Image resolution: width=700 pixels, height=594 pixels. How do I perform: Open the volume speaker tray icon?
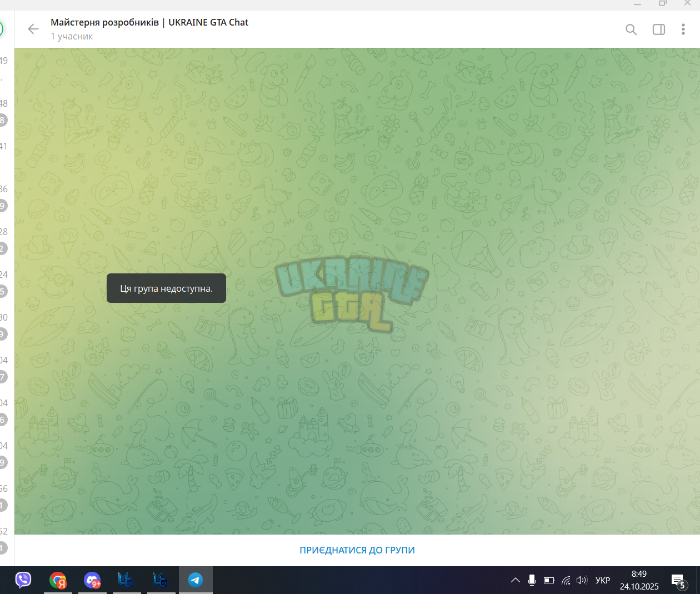pos(582,580)
